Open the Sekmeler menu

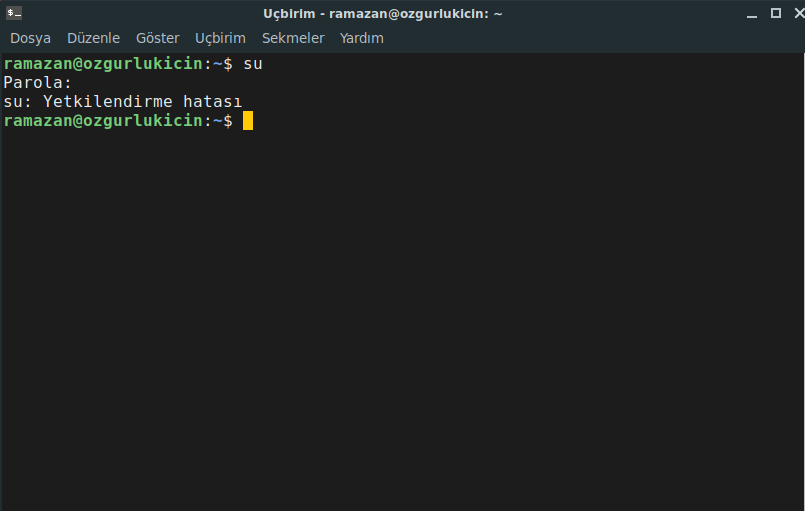(293, 38)
